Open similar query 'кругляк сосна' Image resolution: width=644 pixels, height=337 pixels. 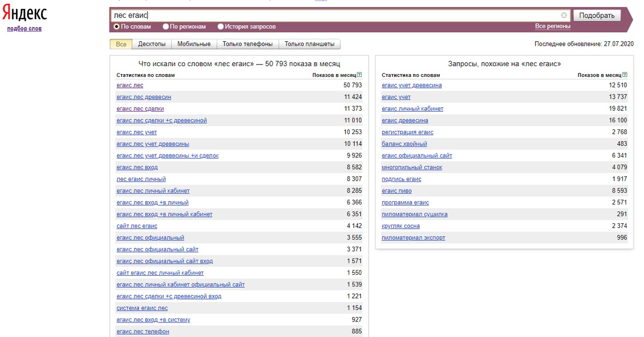pyautogui.click(x=400, y=226)
